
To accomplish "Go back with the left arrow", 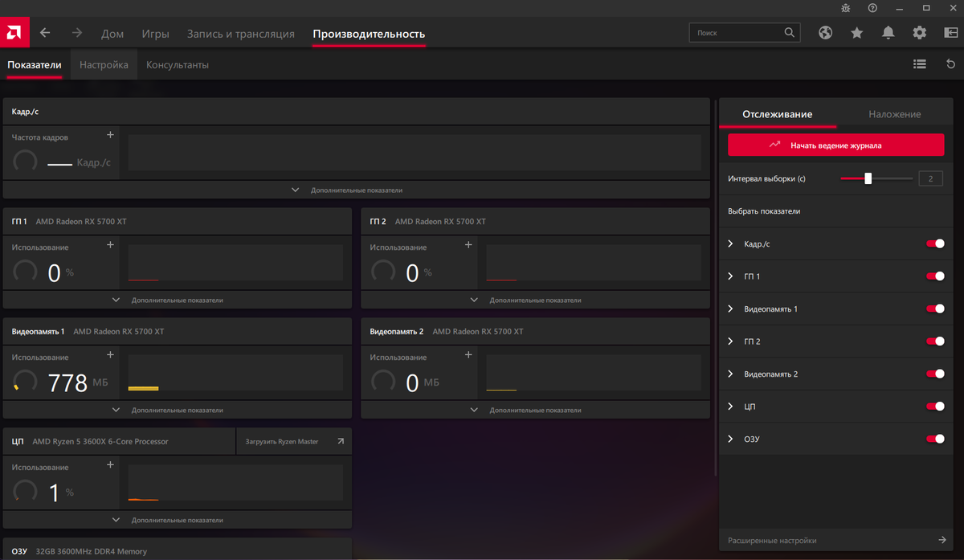I will tap(46, 33).
